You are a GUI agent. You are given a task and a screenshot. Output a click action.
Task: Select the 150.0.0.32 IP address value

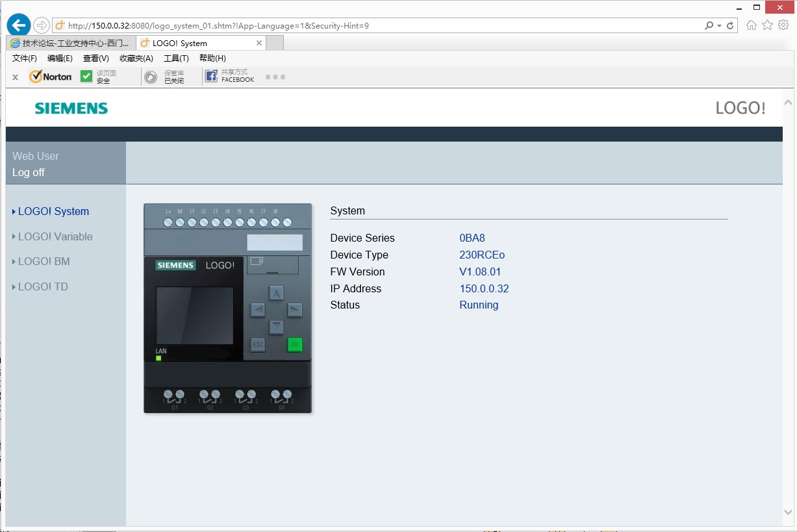point(484,288)
